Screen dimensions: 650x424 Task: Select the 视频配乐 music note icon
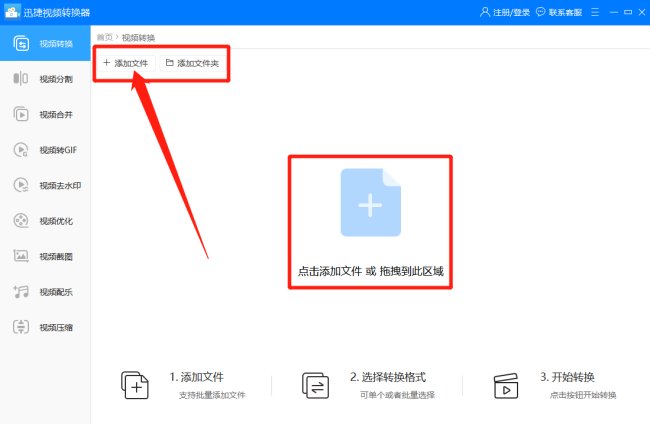click(x=21, y=292)
